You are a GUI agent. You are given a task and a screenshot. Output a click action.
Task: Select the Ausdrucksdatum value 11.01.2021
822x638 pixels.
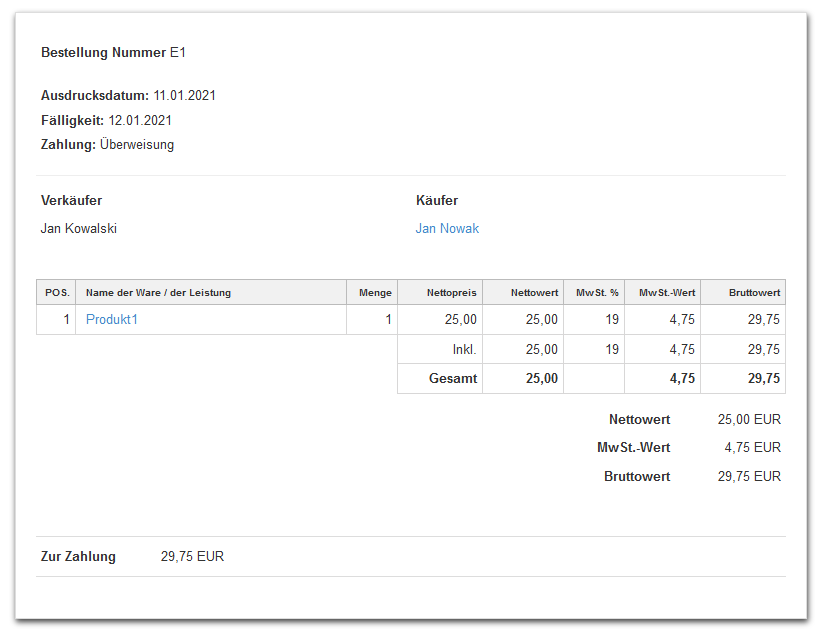(x=184, y=96)
